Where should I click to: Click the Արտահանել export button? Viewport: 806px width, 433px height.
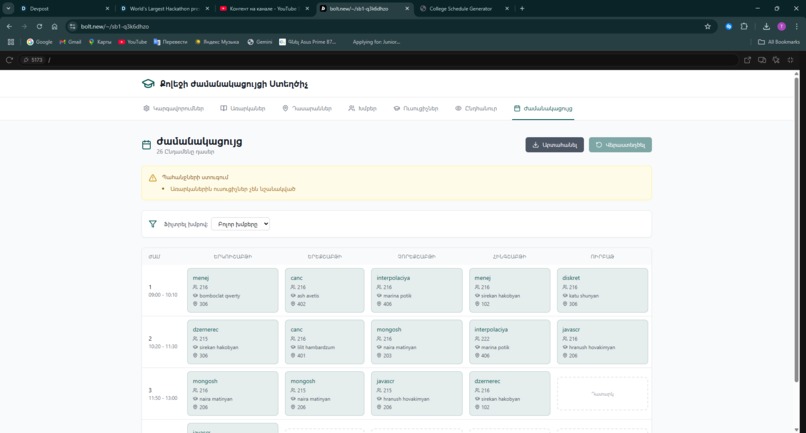pyautogui.click(x=555, y=145)
